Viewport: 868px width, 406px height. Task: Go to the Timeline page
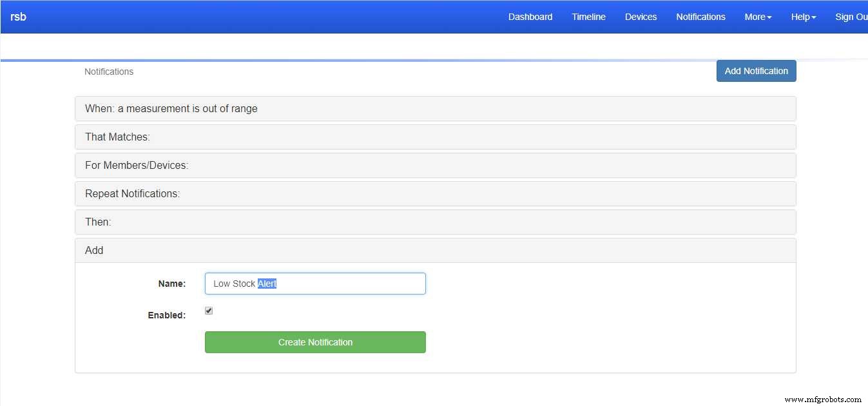[x=588, y=17]
